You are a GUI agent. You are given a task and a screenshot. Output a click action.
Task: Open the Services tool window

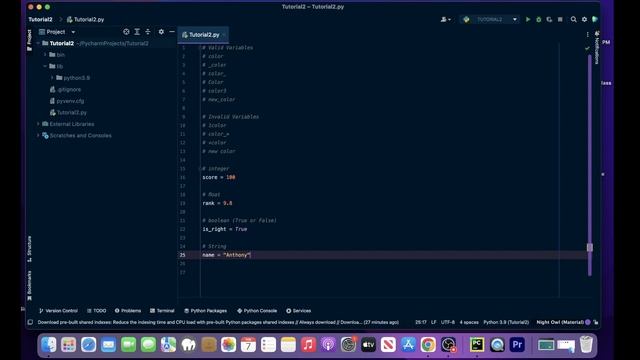point(298,311)
